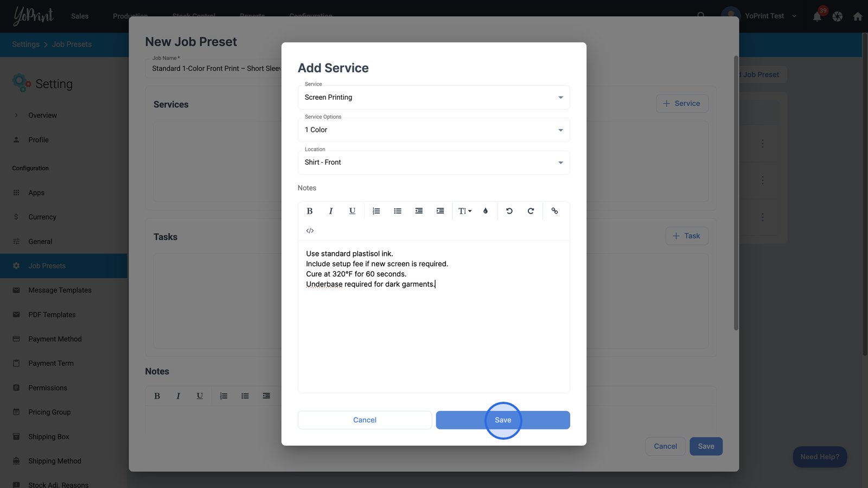Decrease indent in New Job Preset notes toolbar
The height and width of the screenshot is (488, 868).
click(266, 396)
